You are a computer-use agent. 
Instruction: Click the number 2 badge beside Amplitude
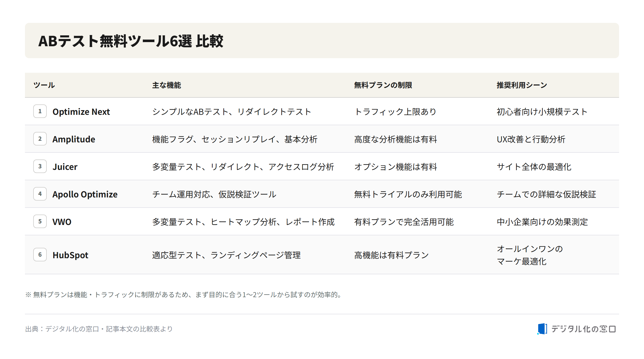[40, 139]
